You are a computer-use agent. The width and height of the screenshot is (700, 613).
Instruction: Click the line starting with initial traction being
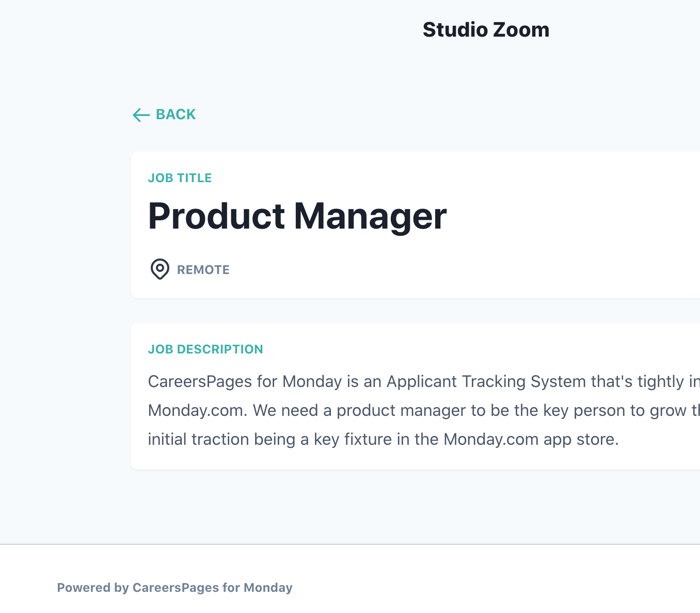pyautogui.click(x=384, y=440)
